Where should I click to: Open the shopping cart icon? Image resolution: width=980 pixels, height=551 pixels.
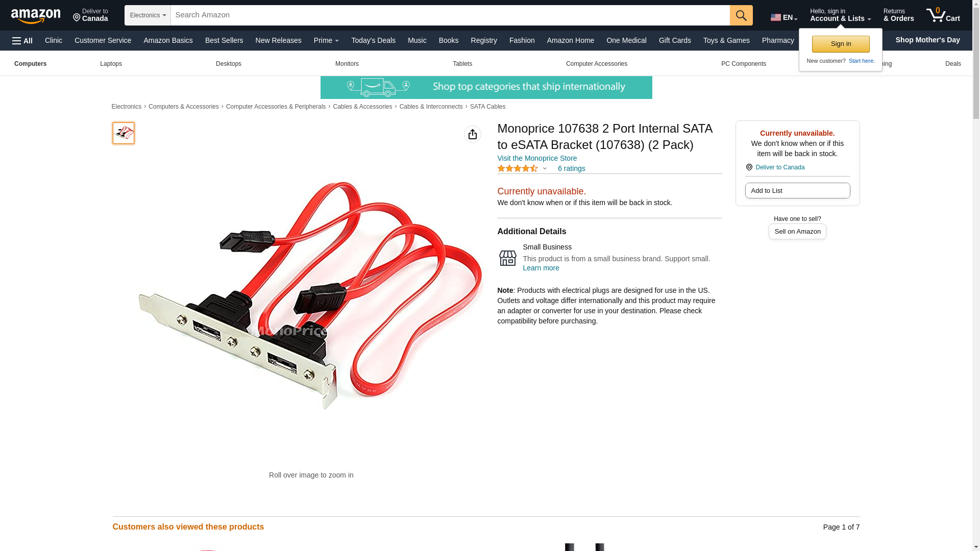[943, 15]
